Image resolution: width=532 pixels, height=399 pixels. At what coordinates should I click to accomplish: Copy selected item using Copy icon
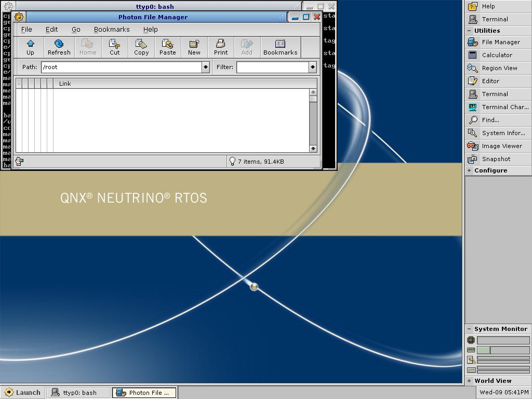pos(141,47)
